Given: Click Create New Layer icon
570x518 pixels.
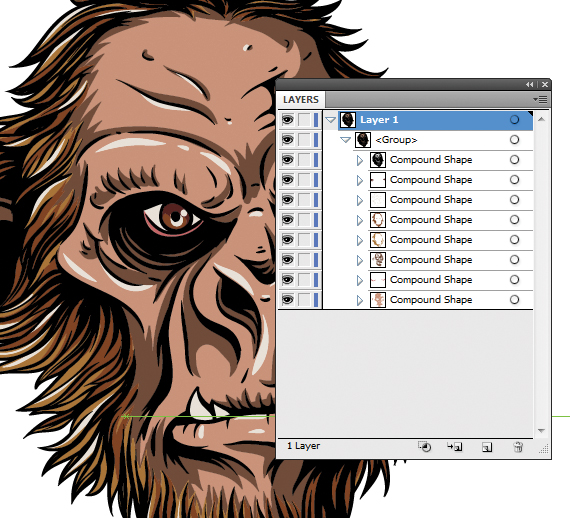Looking at the screenshot, I should [487, 447].
